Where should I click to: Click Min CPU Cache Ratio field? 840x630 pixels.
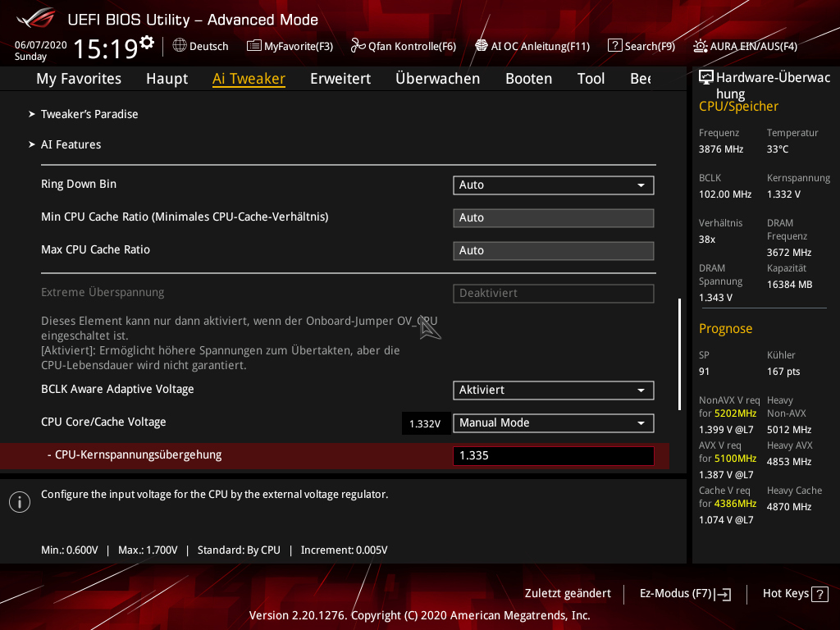554,217
